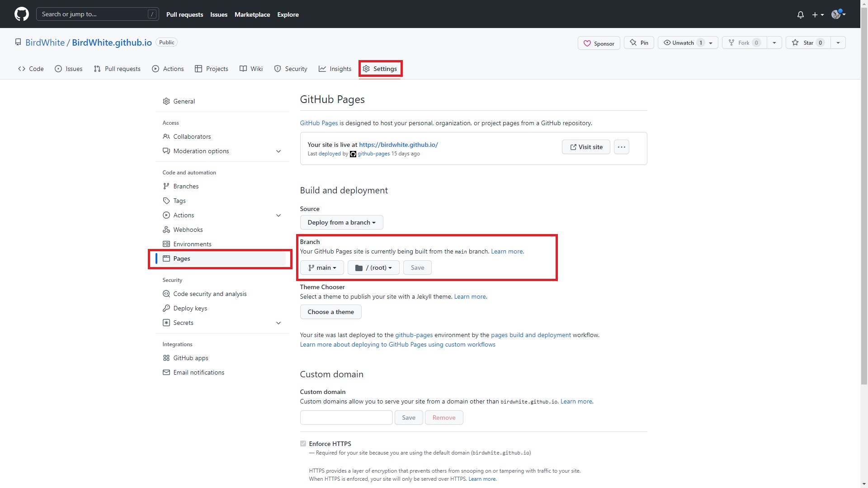Open Webhooks settings page

tap(188, 230)
